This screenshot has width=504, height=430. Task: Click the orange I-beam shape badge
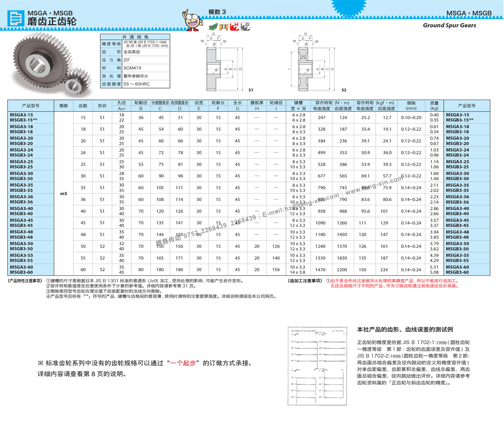click(x=223, y=27)
